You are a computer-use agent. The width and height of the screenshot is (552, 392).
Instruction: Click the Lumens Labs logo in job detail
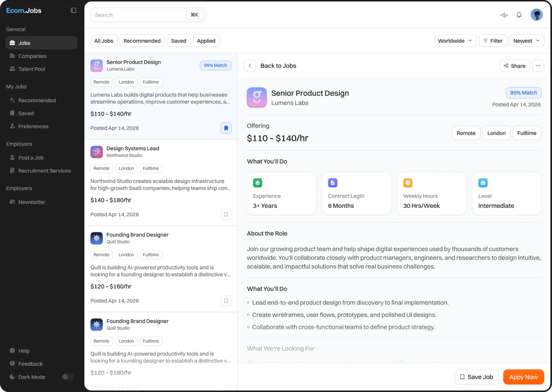click(257, 98)
